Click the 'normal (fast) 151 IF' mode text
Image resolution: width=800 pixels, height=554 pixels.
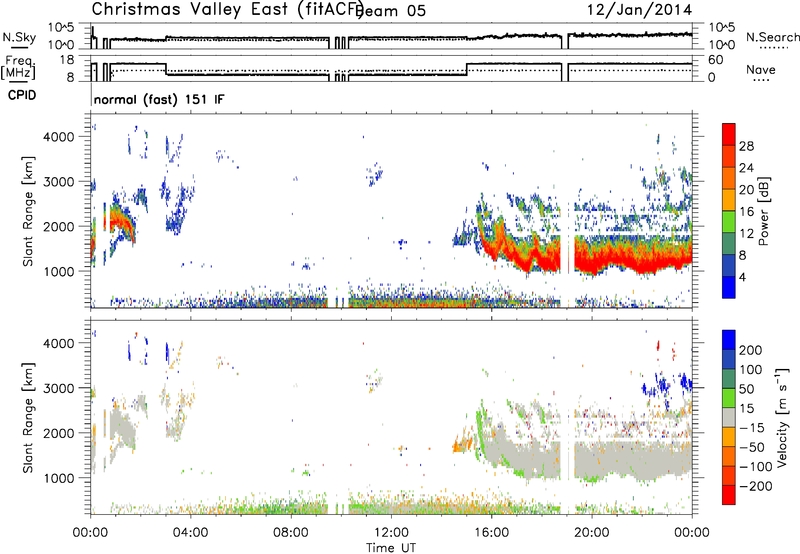coord(159,99)
